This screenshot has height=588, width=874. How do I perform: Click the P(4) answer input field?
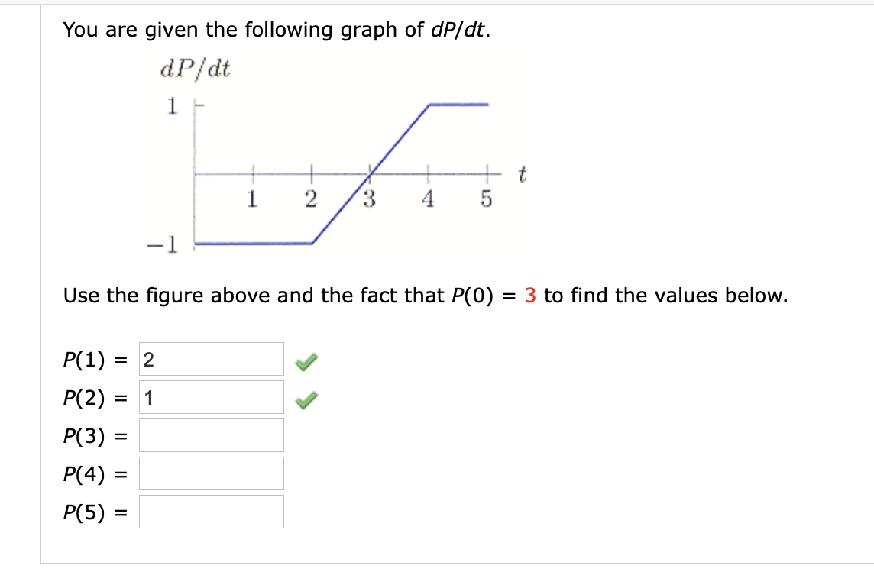tap(211, 473)
